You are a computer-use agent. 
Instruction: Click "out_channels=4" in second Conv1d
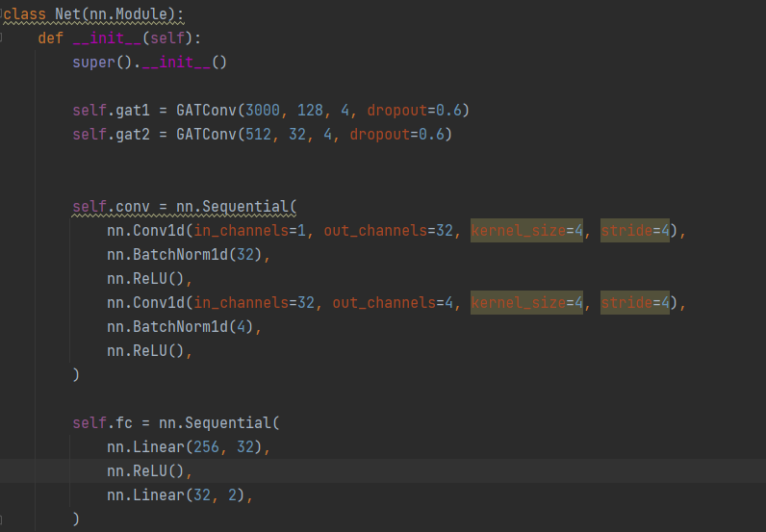(393, 303)
